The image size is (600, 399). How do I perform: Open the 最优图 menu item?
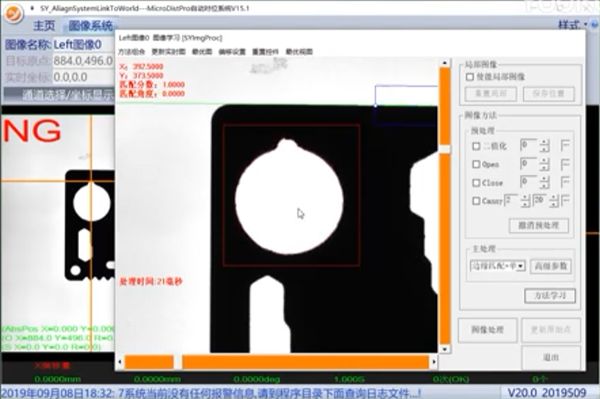(x=202, y=52)
